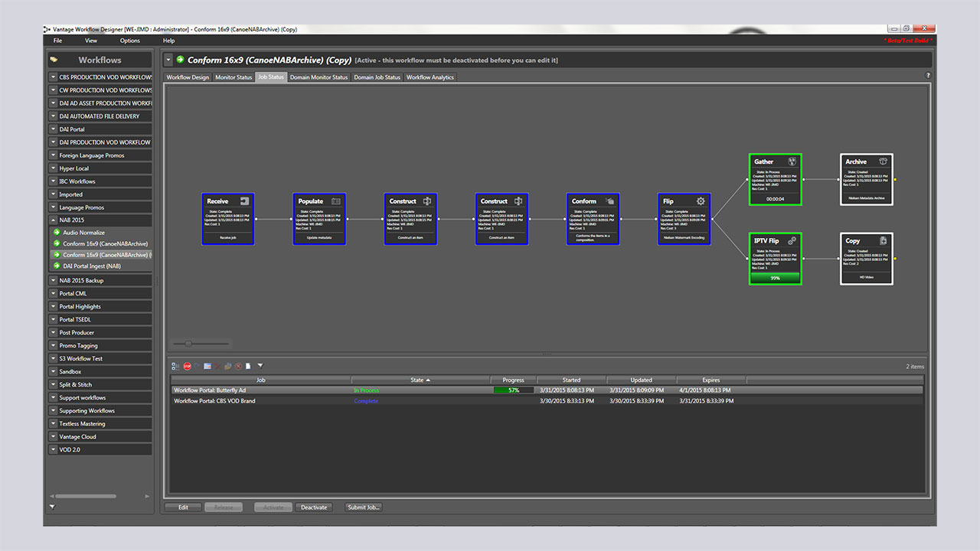
Task: Click the Archive node icon
Action: click(883, 161)
